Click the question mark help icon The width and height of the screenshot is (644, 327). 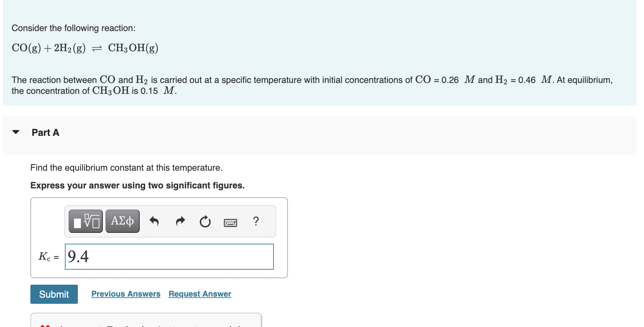click(256, 221)
